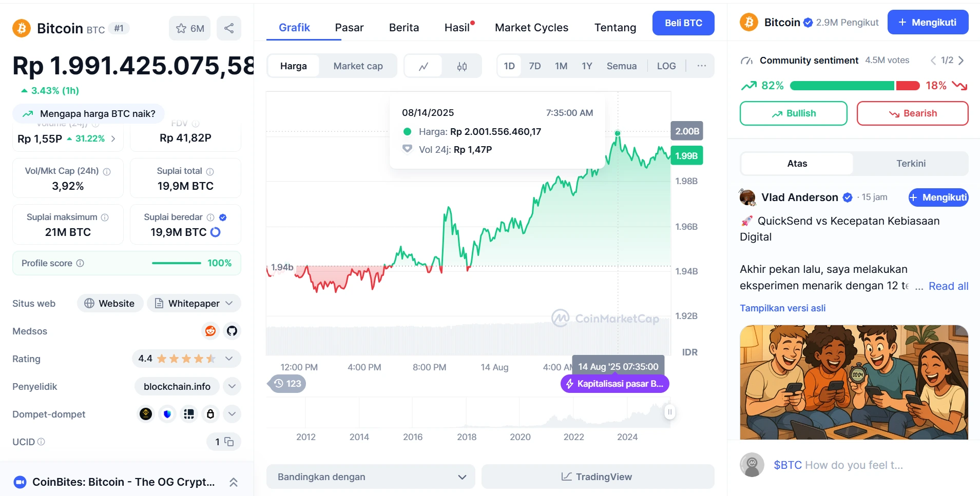This screenshot has height=496, width=980.
Task: Vote Bullish on community sentiment
Action: tap(793, 113)
